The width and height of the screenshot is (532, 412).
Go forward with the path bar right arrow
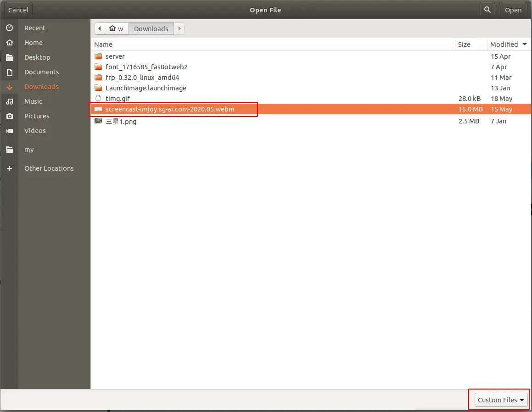[179, 28]
